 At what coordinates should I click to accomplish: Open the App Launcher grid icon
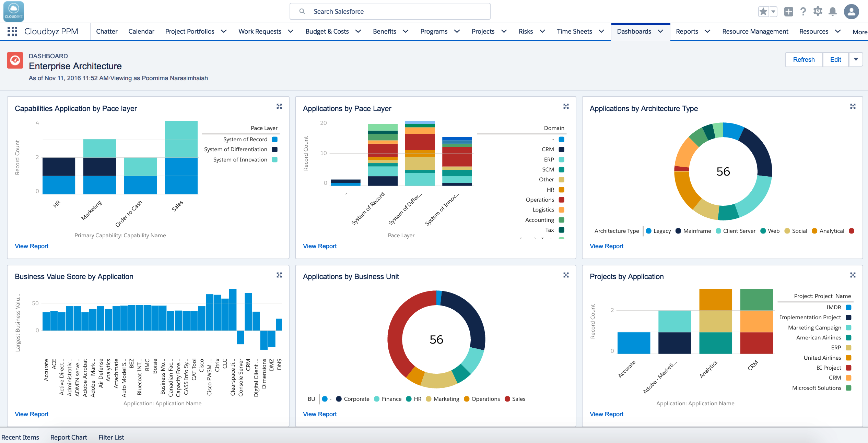pyautogui.click(x=12, y=32)
